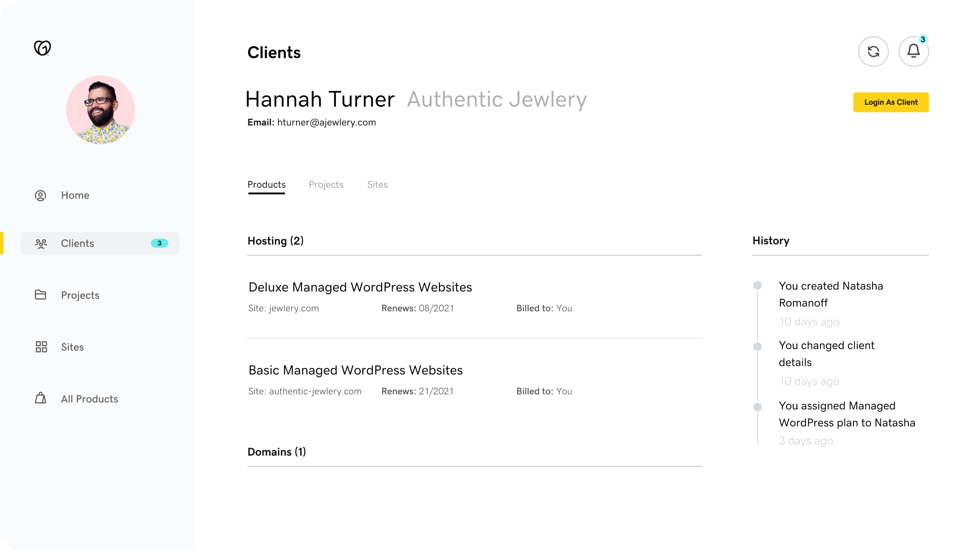Click the user profile avatar photo
The image size is (980, 551).
tap(100, 110)
